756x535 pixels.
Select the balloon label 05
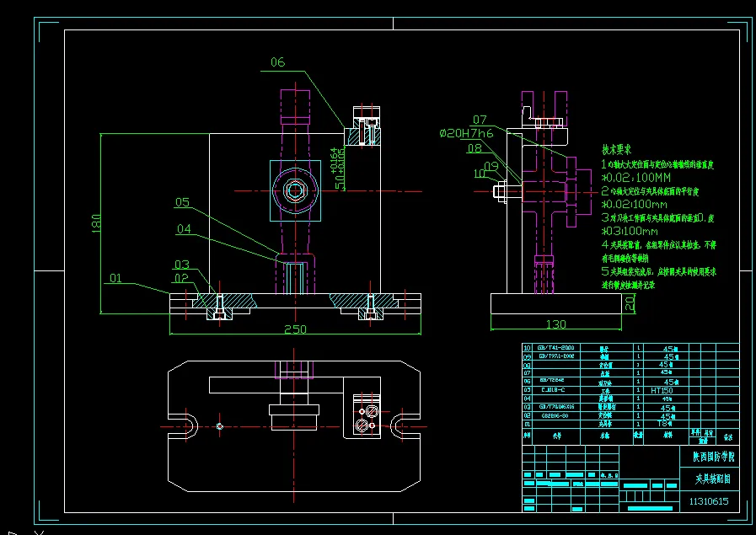point(182,202)
